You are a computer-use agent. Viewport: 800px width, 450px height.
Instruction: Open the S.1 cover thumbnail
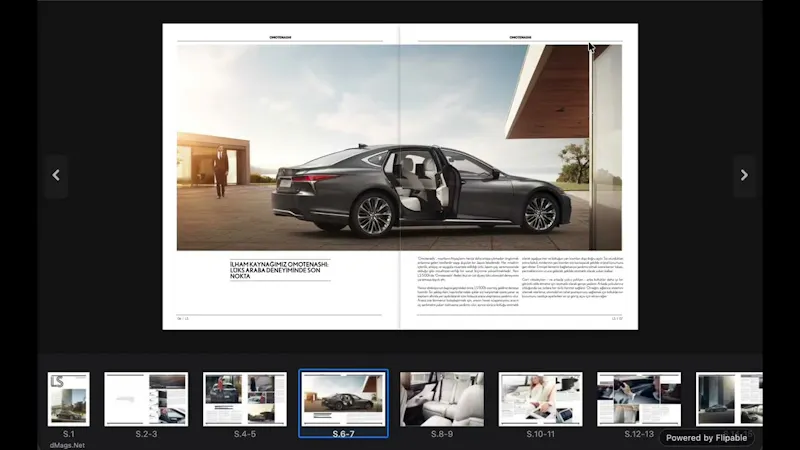pos(68,399)
